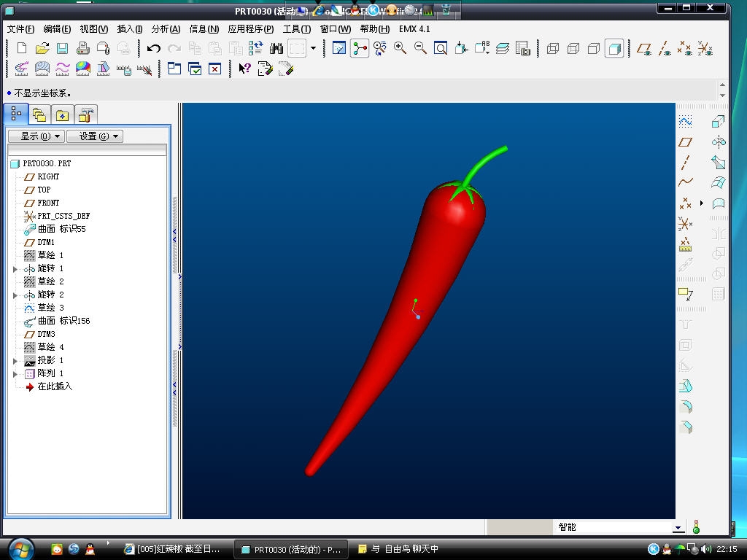Open the 分析(A) menu
747x560 pixels.
[166, 29]
